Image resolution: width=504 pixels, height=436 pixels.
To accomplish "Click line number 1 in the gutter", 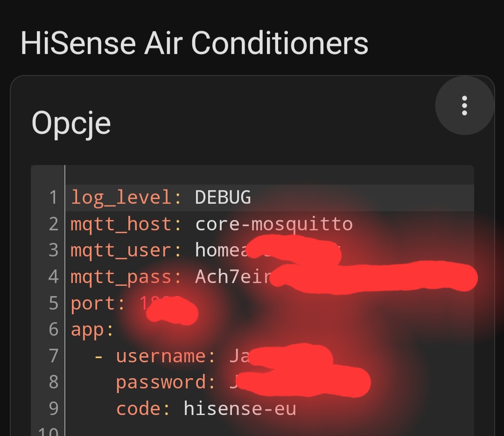I will click(x=53, y=198).
